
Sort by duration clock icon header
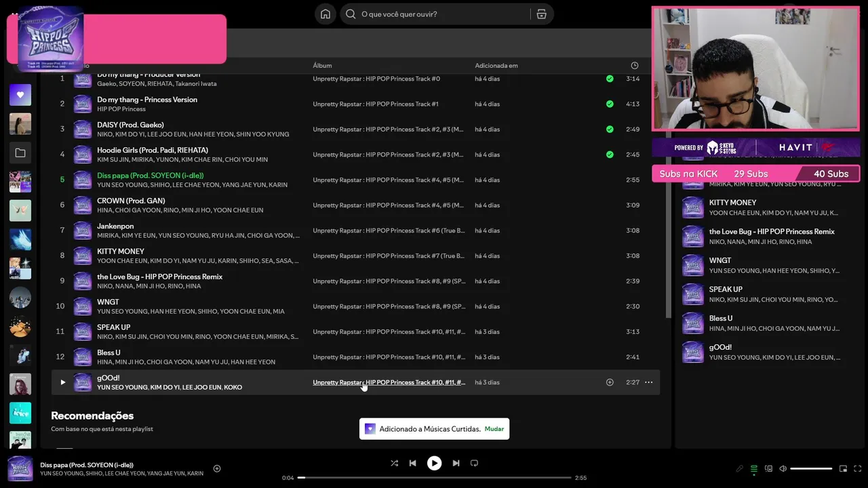tap(635, 66)
